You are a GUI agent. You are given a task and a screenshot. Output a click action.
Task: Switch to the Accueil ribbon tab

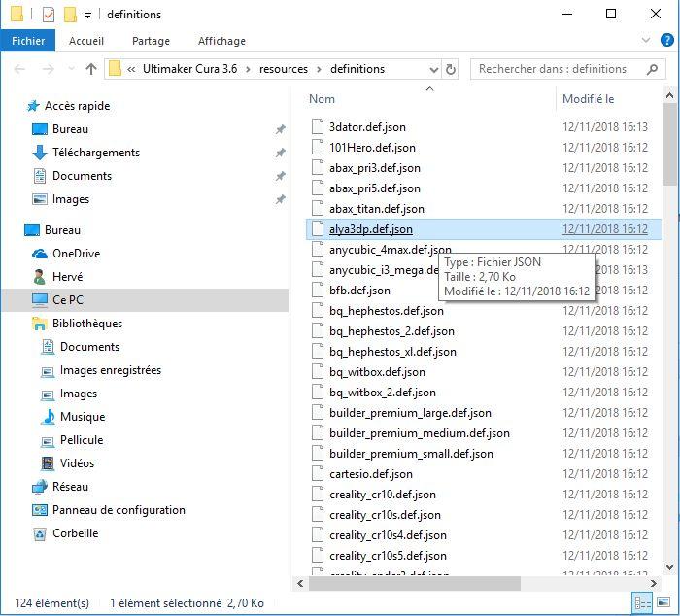pos(85,41)
